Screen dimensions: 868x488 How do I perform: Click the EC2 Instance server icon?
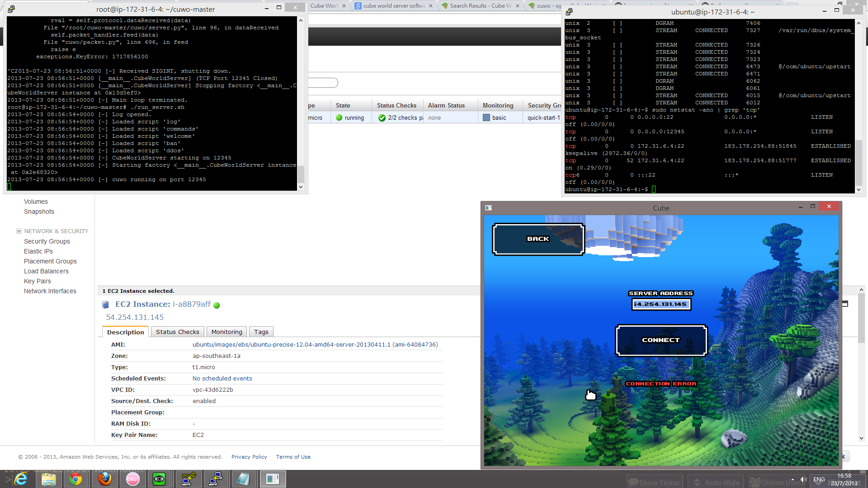(x=106, y=305)
